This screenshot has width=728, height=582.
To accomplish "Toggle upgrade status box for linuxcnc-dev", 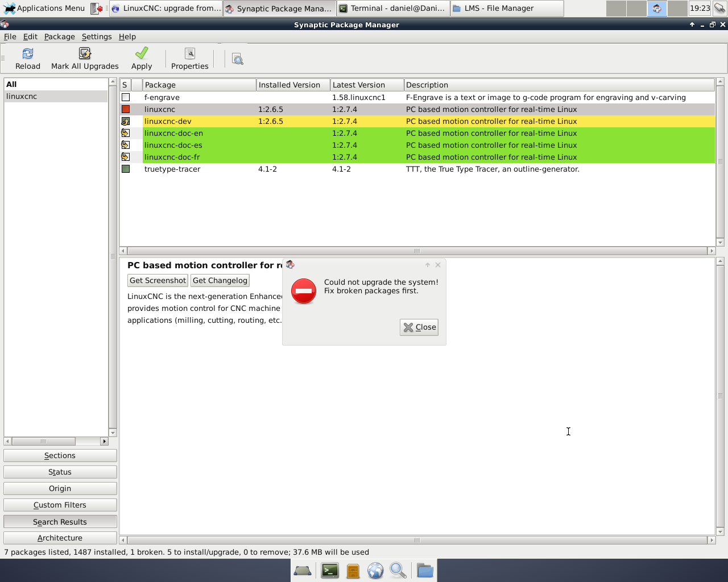I will click(x=126, y=121).
